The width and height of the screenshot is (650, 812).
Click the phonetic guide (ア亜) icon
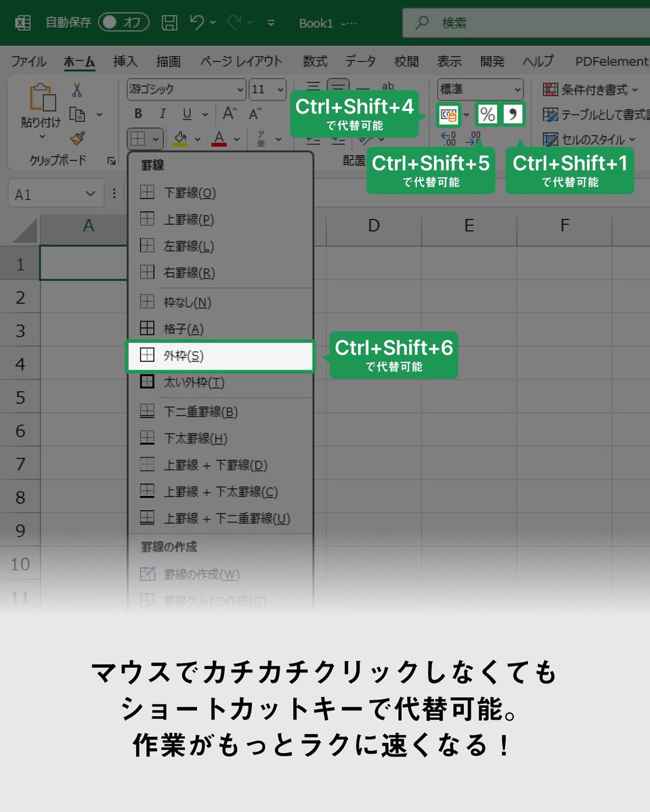pyautogui.click(x=261, y=139)
